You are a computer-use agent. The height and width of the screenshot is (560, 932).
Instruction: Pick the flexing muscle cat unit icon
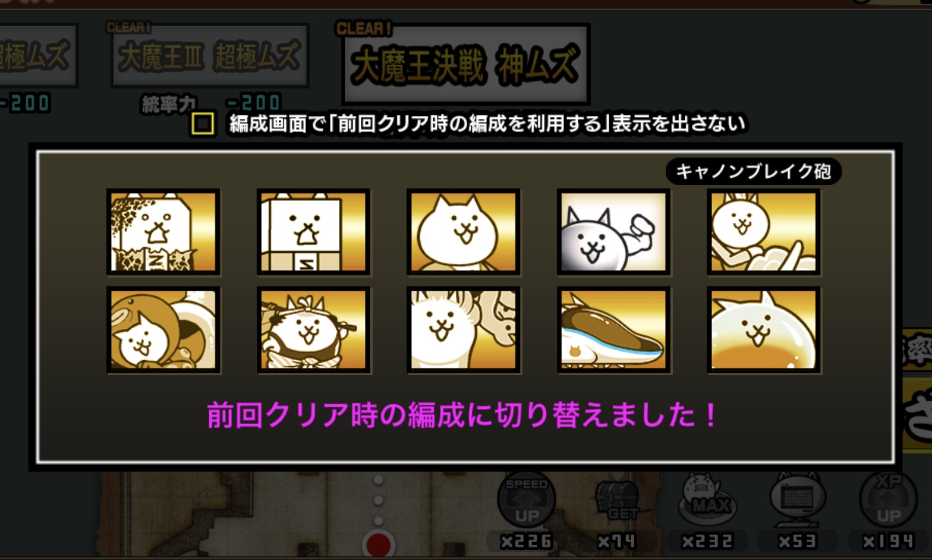pyautogui.click(x=613, y=232)
